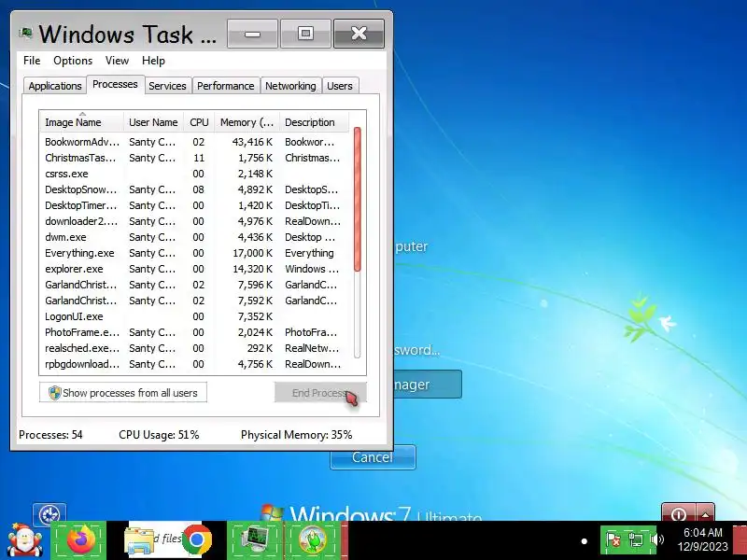This screenshot has height=560, width=747.
Task: Switch to the Applications tab
Action: pyautogui.click(x=55, y=86)
